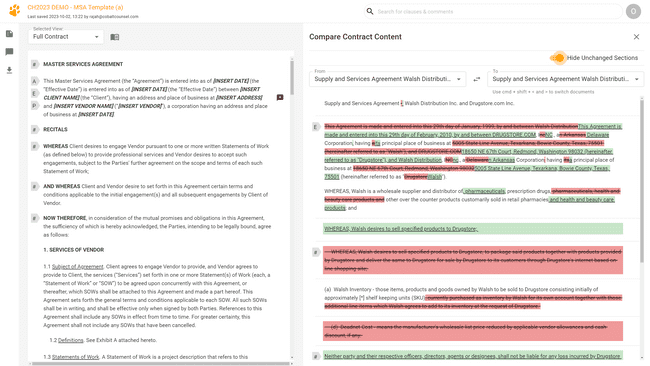This screenshot has width=650, height=366.
Task: Click the # marker beside AND WHEREAS
Action: [35, 187]
